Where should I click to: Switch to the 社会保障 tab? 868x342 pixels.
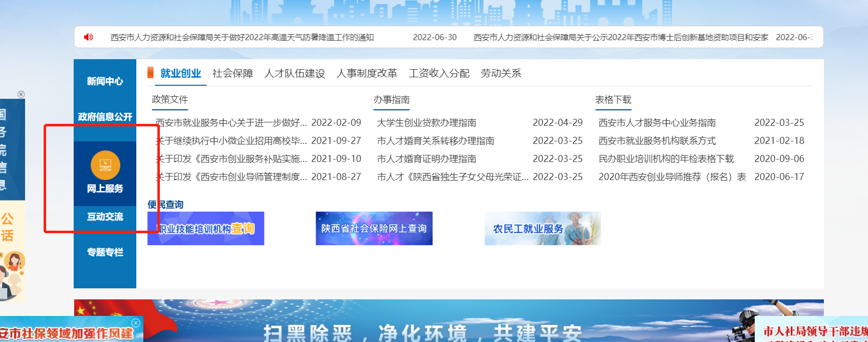click(233, 74)
